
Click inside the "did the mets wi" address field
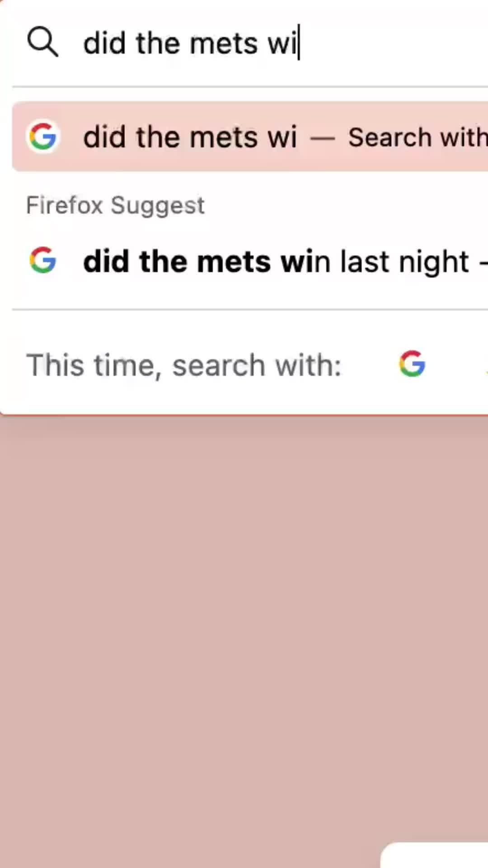tap(190, 44)
